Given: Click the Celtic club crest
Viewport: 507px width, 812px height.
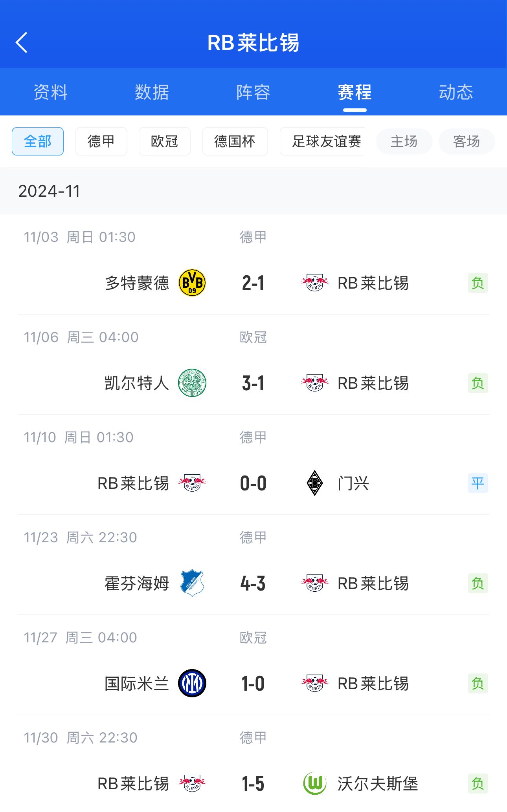Looking at the screenshot, I should click(192, 383).
